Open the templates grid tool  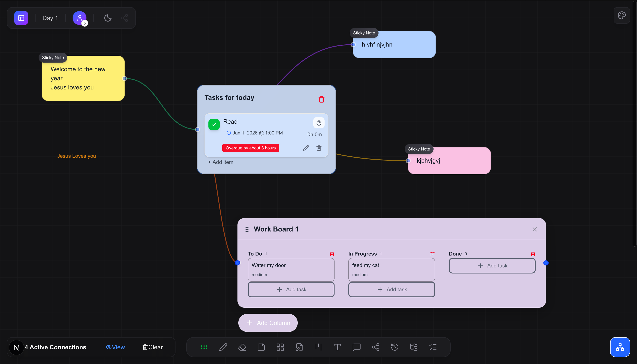280,347
